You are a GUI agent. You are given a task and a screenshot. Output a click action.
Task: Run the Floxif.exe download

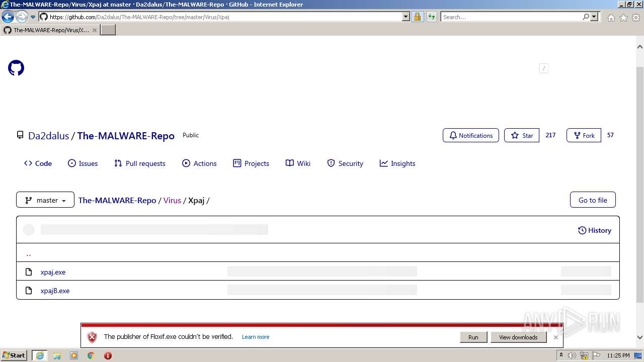click(473, 337)
